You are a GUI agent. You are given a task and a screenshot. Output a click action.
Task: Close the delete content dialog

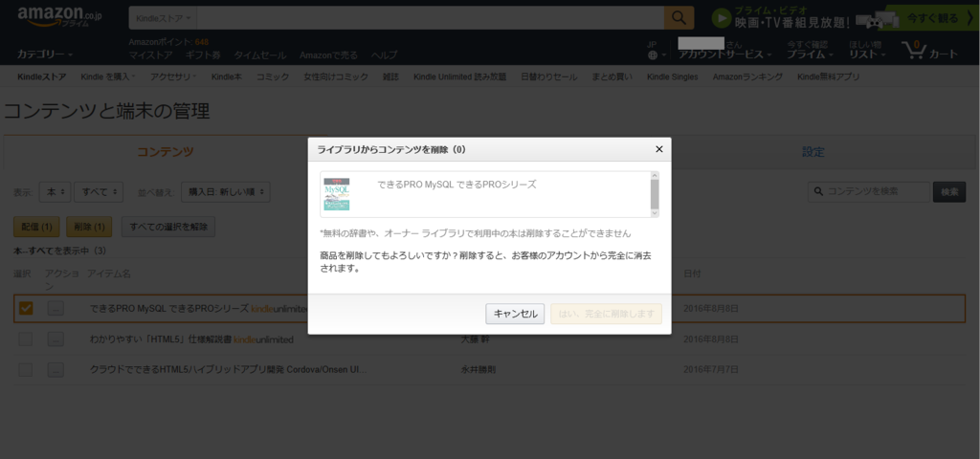658,149
